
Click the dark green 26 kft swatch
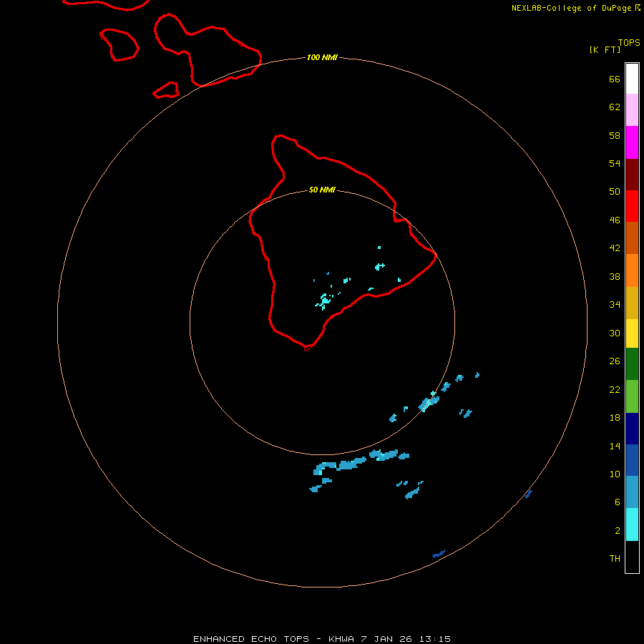[x=632, y=364]
